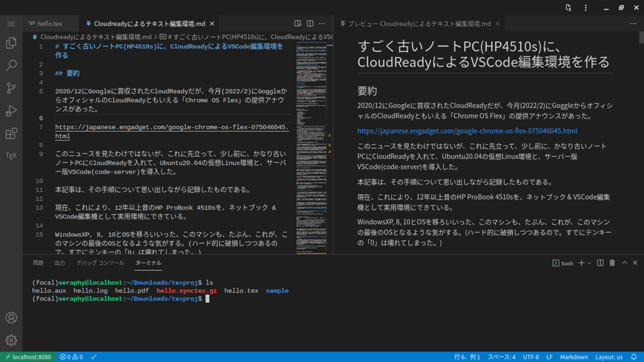Select the デバッグ コンソール panel tab
The width and height of the screenshot is (644, 362).
pyautogui.click(x=100, y=263)
